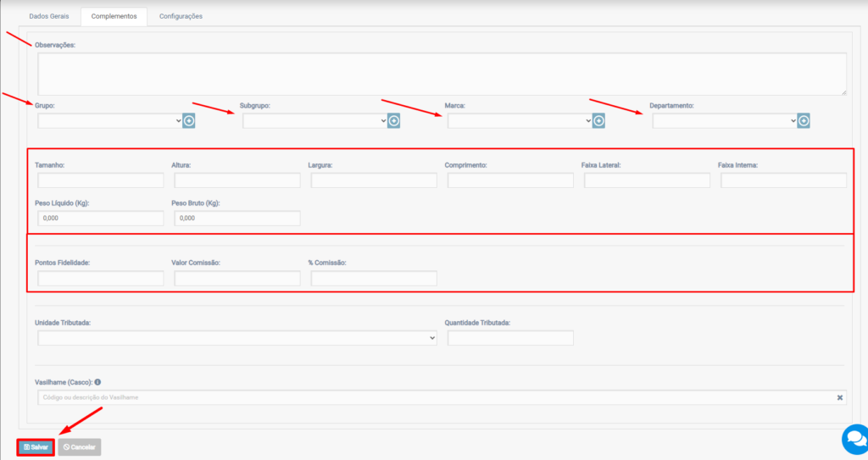Screen dimensions: 868x460
Task: Open the Marca dropdown
Action: tap(519, 121)
